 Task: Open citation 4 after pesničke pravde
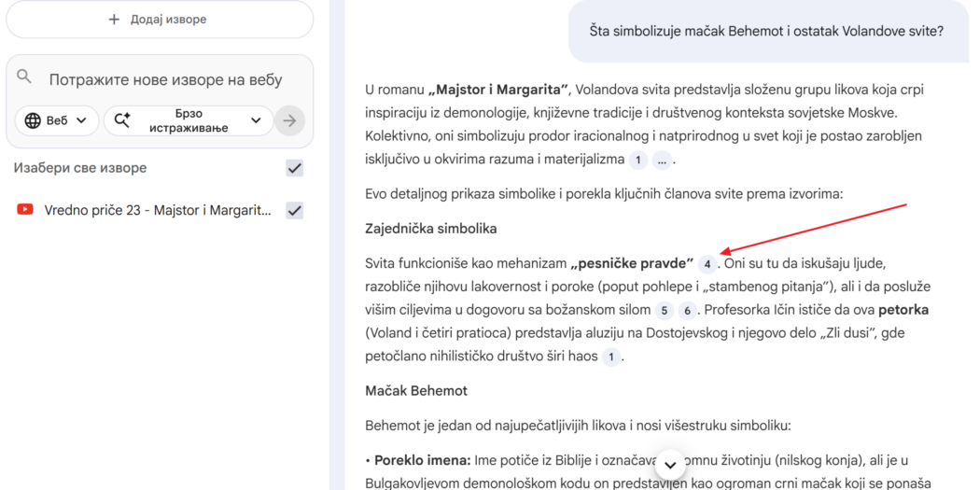pos(707,264)
